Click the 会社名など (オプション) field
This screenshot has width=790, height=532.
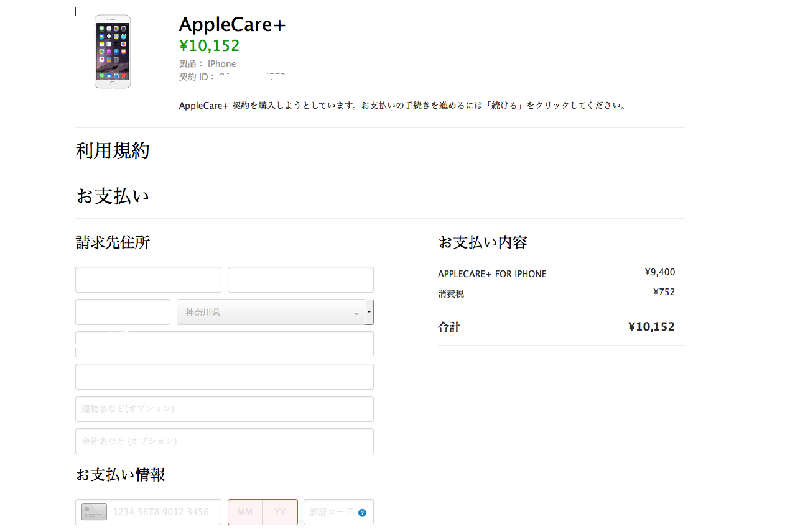tap(225, 441)
